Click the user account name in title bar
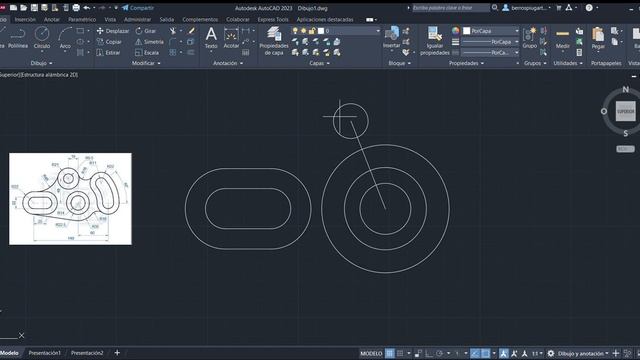640x360 pixels. pyautogui.click(x=530, y=8)
